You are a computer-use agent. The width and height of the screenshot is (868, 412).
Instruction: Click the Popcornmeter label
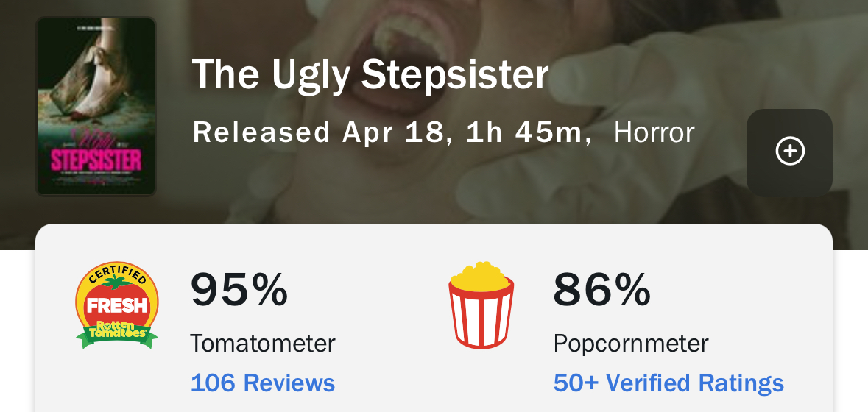pyautogui.click(x=630, y=344)
